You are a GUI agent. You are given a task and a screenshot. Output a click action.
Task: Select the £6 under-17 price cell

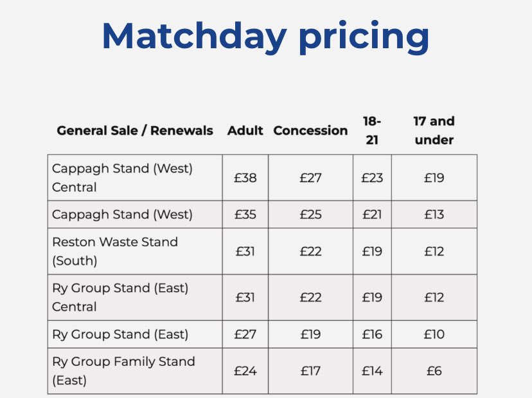(x=434, y=371)
